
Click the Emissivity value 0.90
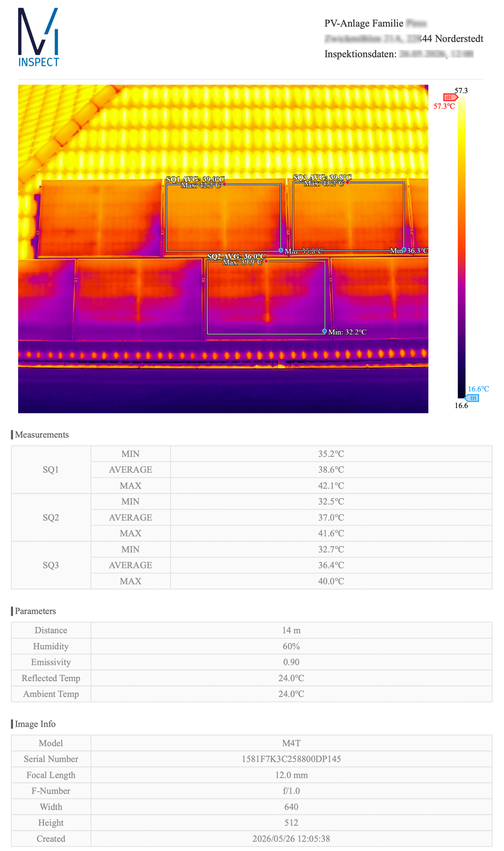(291, 662)
